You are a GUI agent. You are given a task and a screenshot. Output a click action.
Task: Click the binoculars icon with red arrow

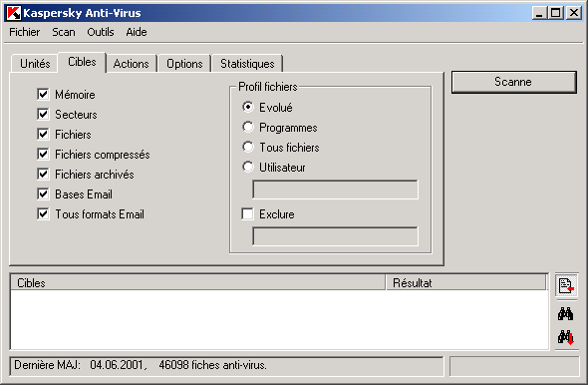(565, 337)
